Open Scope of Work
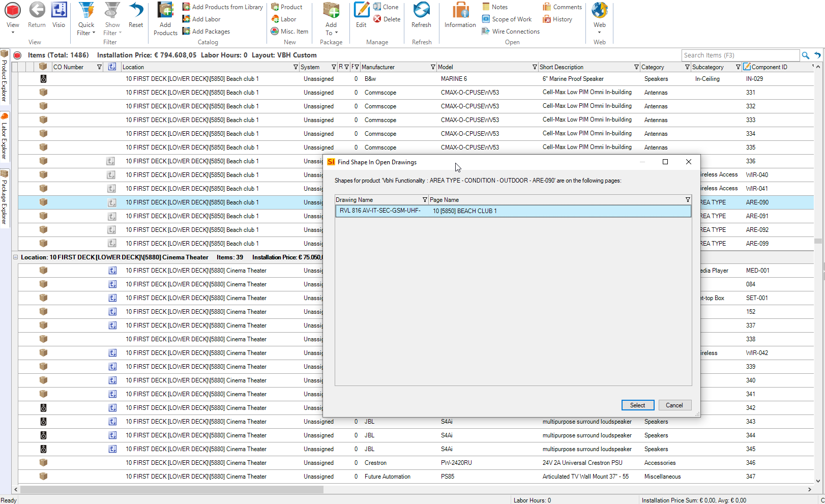 [x=507, y=19]
